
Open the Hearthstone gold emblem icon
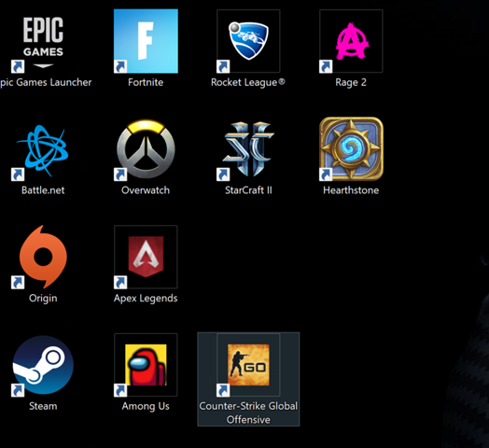tap(351, 149)
